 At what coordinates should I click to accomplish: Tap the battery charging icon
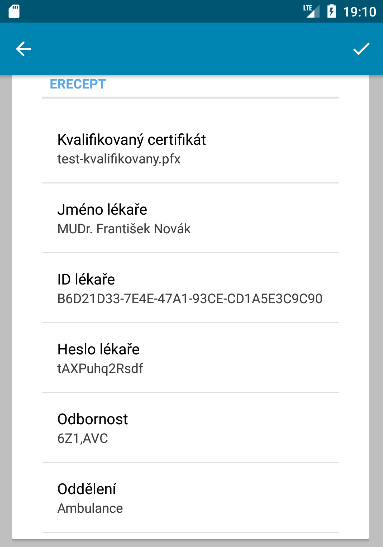pyautogui.click(x=331, y=12)
